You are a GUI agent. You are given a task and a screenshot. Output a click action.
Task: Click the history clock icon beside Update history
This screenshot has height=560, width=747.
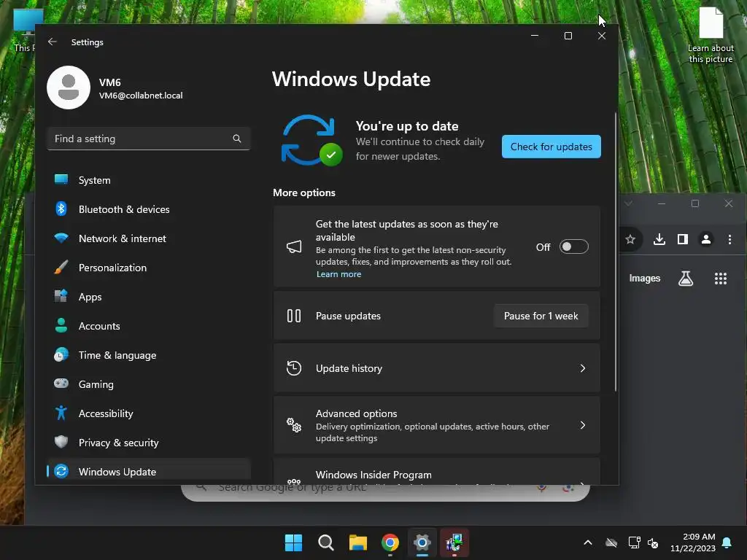[x=294, y=368]
